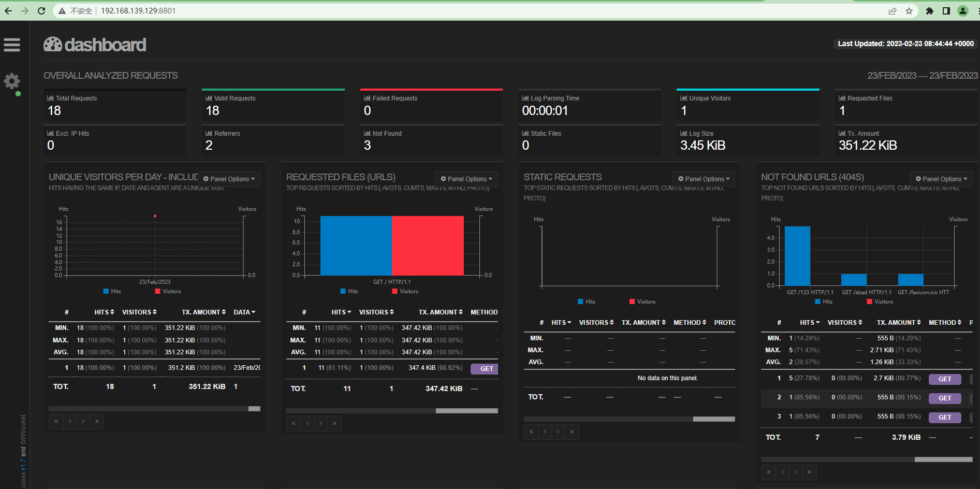Toggle Hits series in Not Found URLs legend
Screen dimensions: 980x489
tap(824, 302)
